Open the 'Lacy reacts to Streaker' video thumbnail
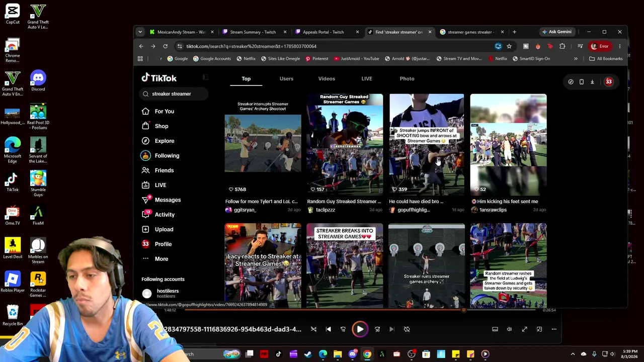 [263, 265]
